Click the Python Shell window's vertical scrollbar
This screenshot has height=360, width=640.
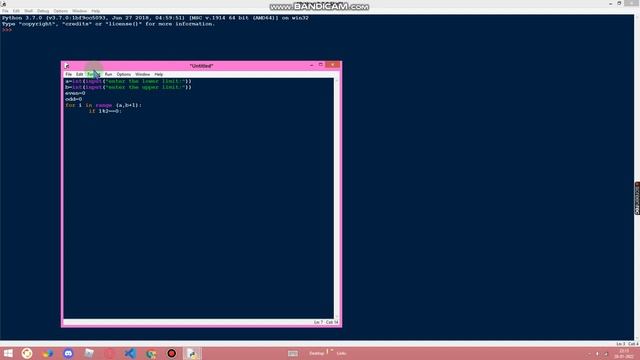[x=637, y=178]
